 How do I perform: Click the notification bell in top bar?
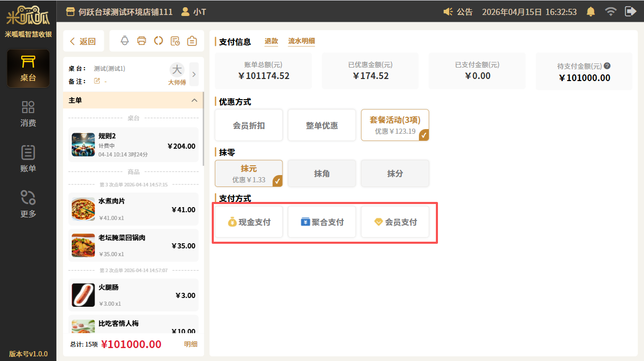tap(591, 11)
